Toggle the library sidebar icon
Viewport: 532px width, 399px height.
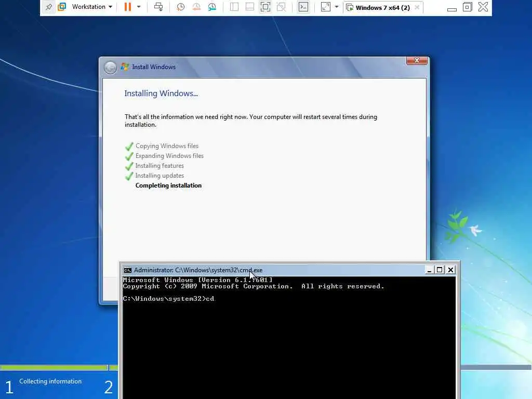coord(234,7)
